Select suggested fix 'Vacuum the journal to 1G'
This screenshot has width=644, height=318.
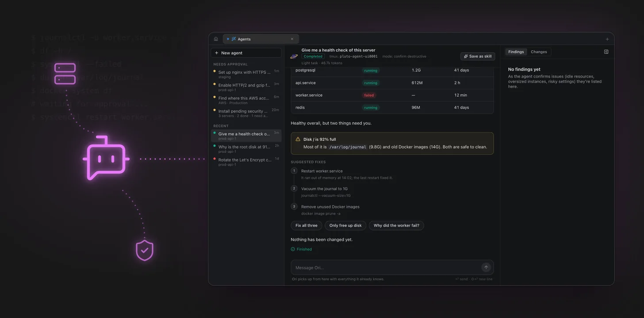pyautogui.click(x=324, y=189)
